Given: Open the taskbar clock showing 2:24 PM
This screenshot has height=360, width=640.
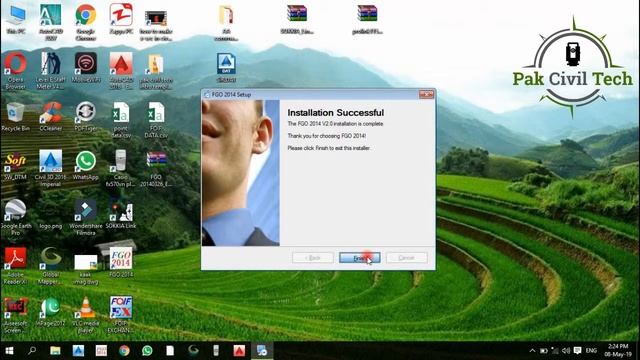Looking at the screenshot, I should [618, 351].
